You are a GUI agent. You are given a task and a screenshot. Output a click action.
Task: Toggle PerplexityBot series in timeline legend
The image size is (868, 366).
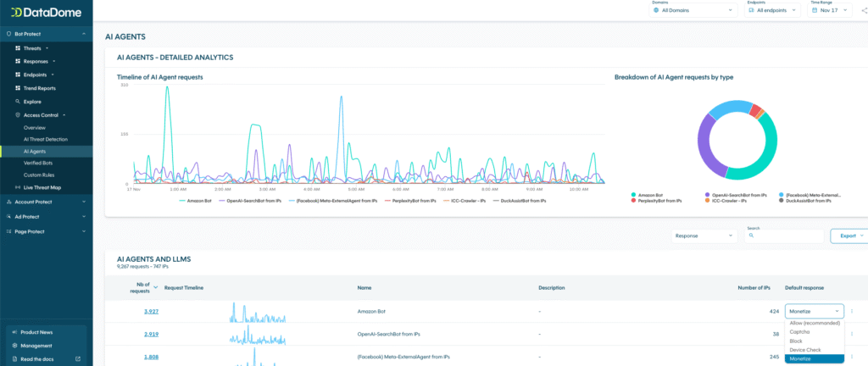coord(411,201)
